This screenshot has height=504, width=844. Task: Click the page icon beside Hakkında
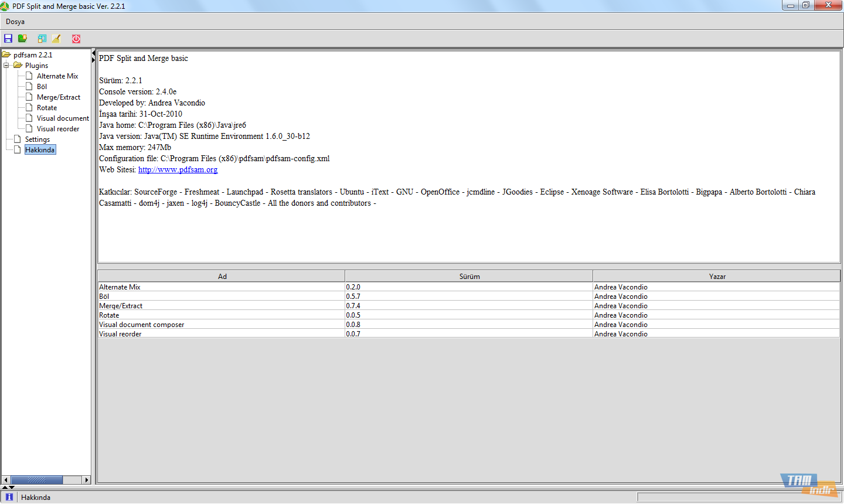tap(18, 149)
